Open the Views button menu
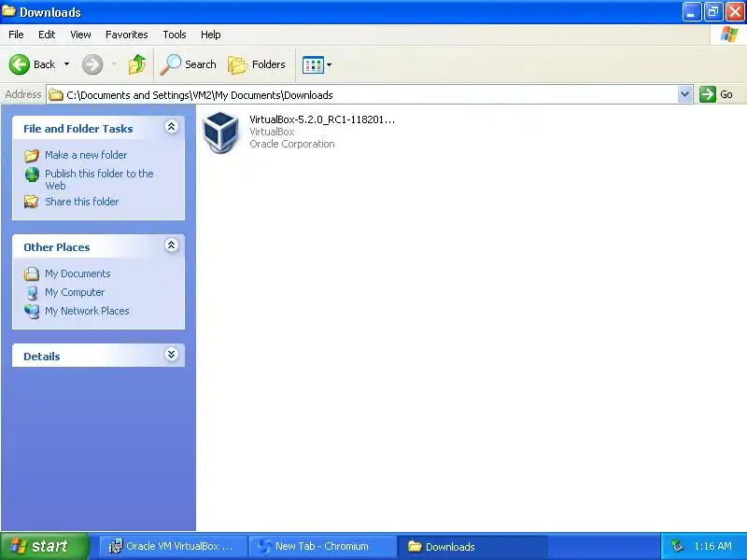 click(x=317, y=64)
